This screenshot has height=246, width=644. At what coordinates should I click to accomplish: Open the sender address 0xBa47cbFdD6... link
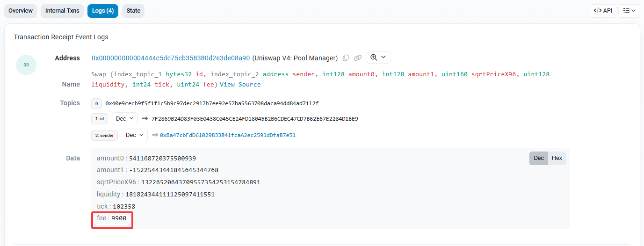228,135
